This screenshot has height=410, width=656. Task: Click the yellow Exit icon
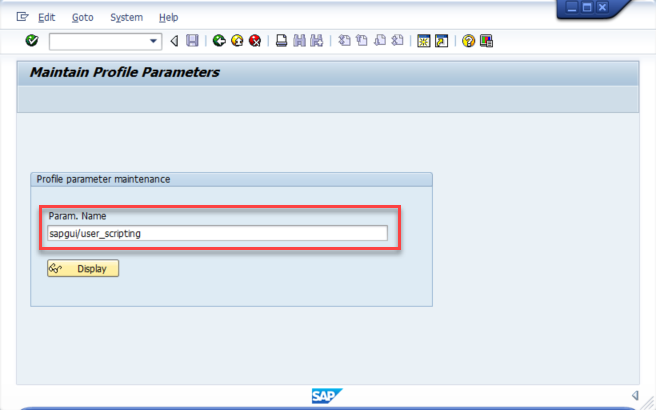pyautogui.click(x=237, y=41)
